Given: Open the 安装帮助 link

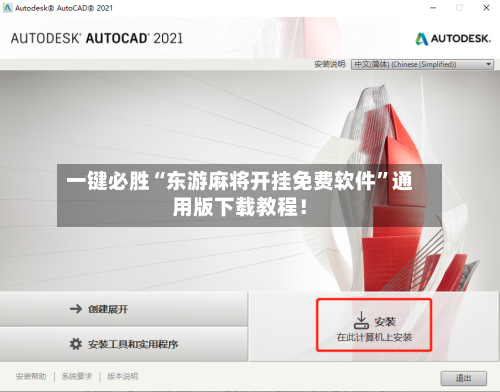Looking at the screenshot, I should [31, 377].
